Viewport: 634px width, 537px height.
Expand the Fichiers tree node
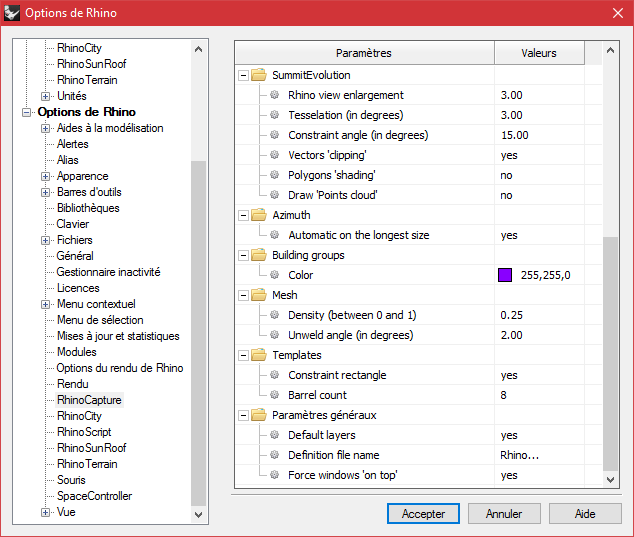(x=45, y=240)
